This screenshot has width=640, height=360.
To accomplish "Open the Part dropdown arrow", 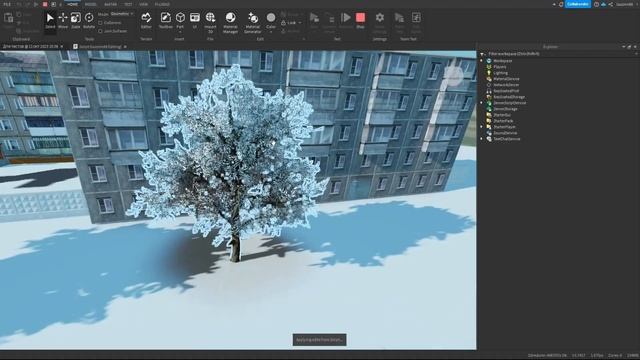I will (180, 32).
